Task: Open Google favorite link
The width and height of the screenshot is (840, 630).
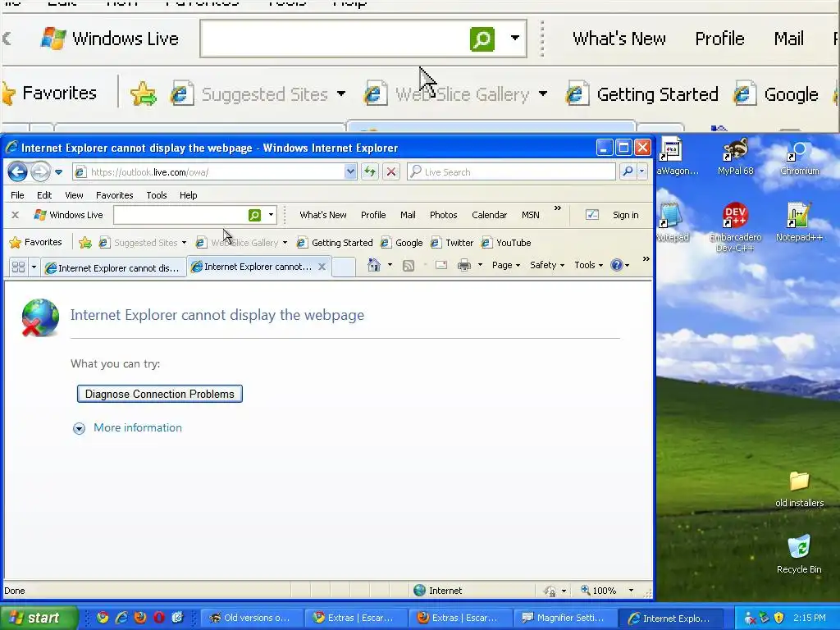Action: (x=402, y=243)
